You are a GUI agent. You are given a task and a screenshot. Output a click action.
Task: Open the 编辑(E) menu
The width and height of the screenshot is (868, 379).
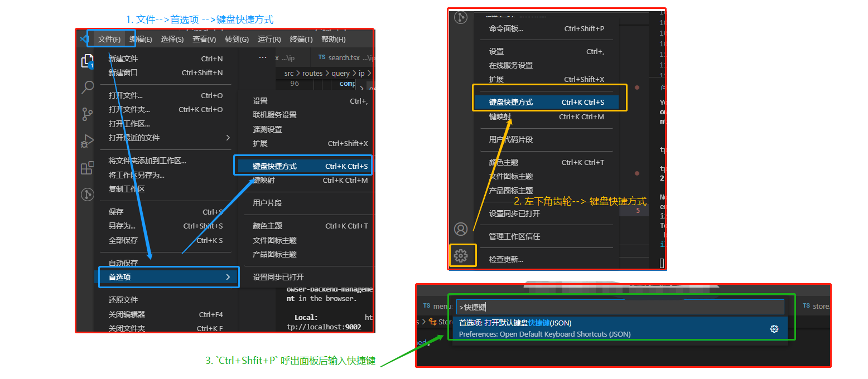pos(141,39)
